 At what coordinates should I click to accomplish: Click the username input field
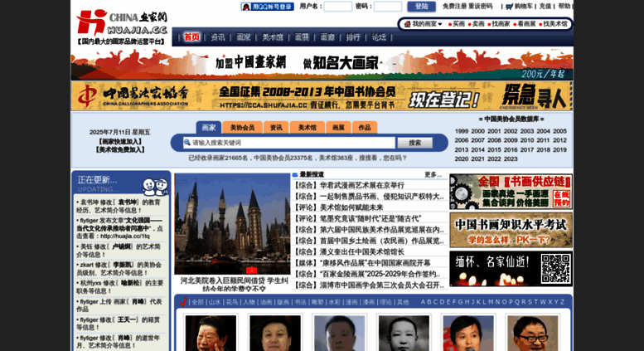(x=337, y=7)
